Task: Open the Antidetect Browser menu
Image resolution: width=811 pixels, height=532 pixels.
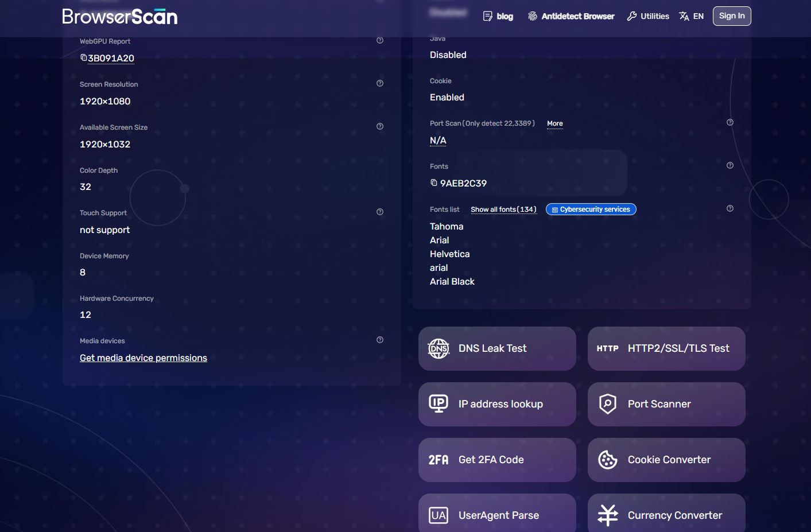Action: [x=571, y=16]
